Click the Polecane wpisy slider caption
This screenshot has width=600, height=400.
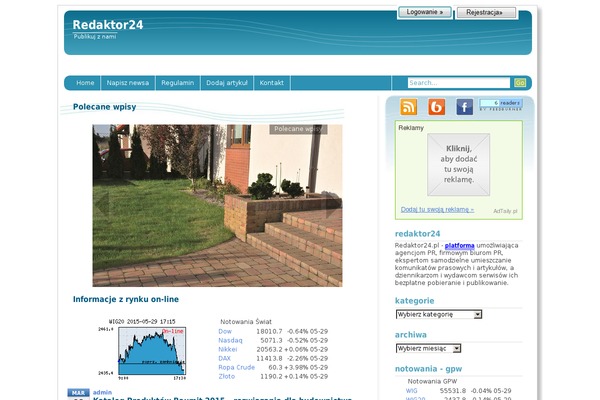point(298,129)
